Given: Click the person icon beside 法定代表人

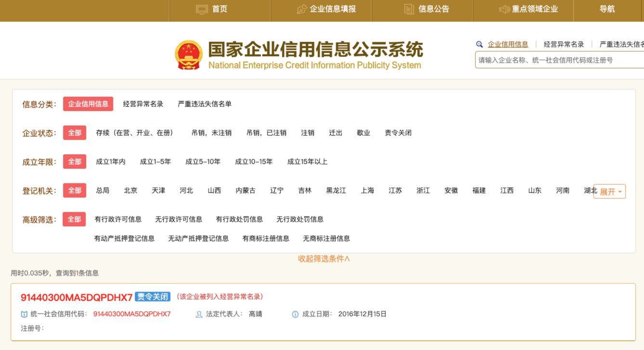Looking at the screenshot, I should point(199,314).
